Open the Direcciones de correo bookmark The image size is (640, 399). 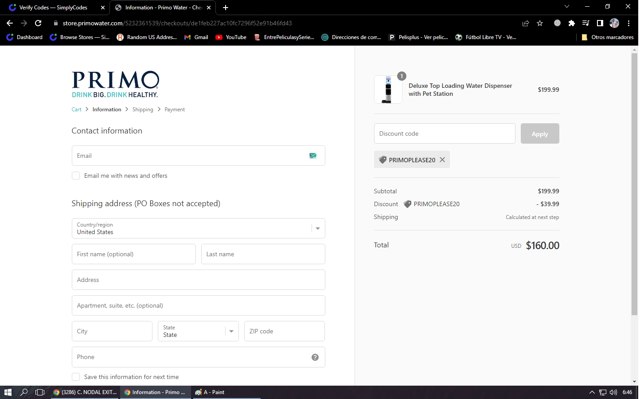tap(351, 37)
